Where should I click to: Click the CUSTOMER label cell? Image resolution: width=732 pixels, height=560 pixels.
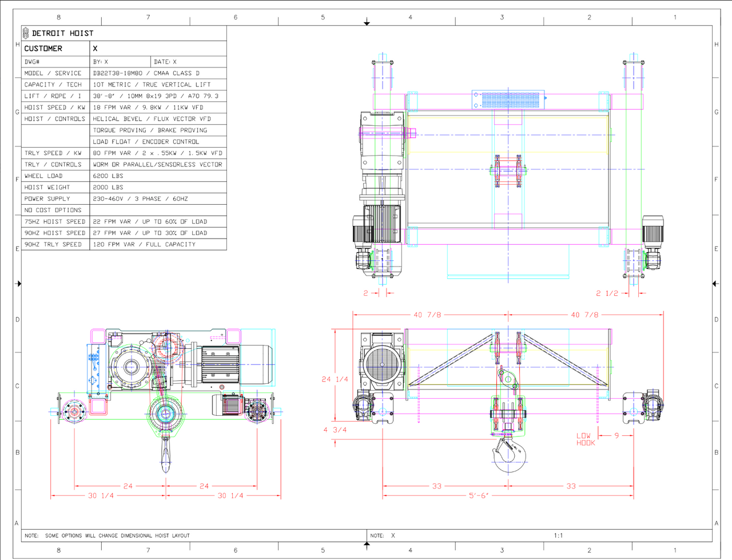pyautogui.click(x=55, y=49)
